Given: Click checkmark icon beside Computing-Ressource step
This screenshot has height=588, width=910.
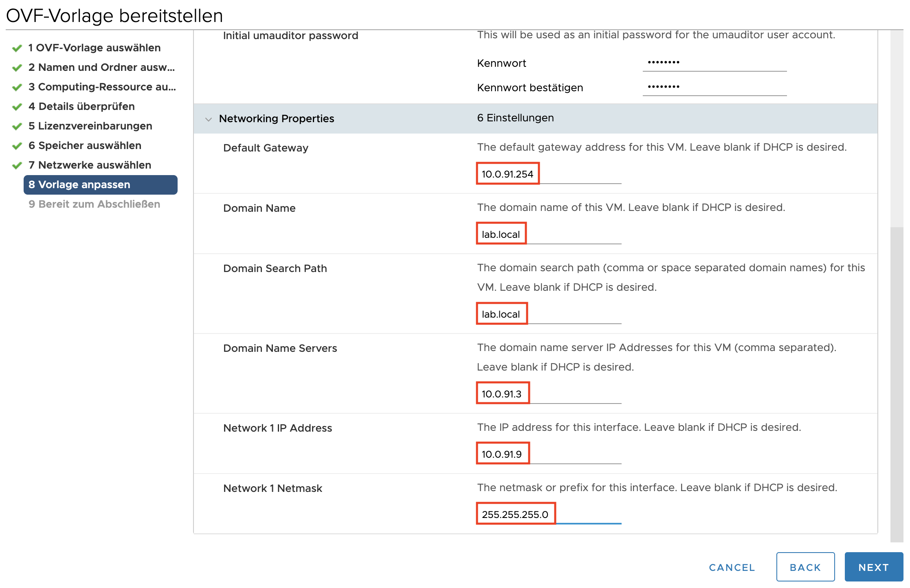Looking at the screenshot, I should coord(17,88).
